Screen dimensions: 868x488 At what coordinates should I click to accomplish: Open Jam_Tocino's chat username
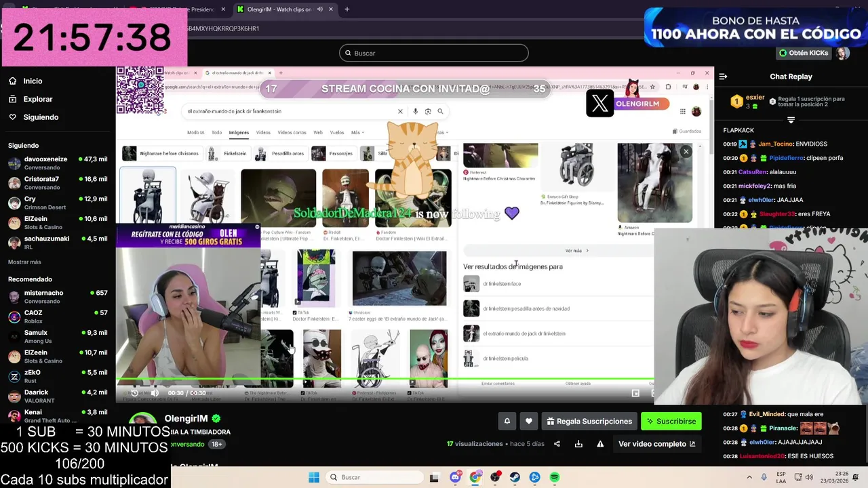[x=774, y=144]
